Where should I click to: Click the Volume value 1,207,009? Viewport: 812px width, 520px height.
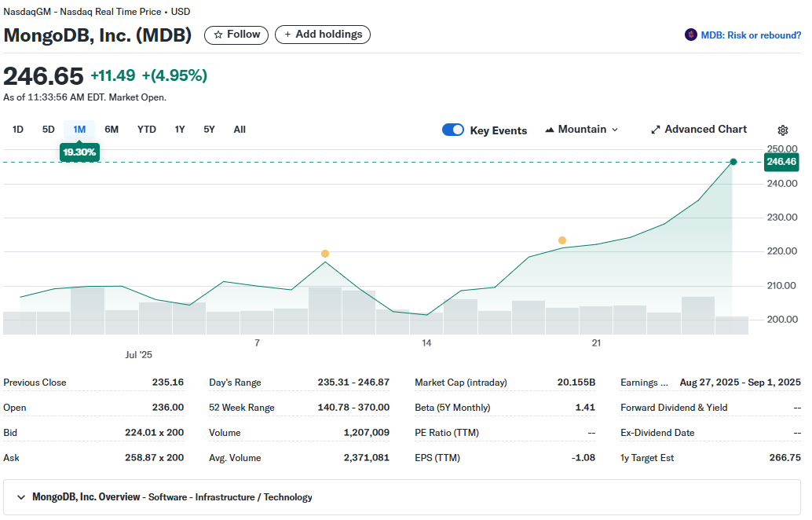click(367, 433)
